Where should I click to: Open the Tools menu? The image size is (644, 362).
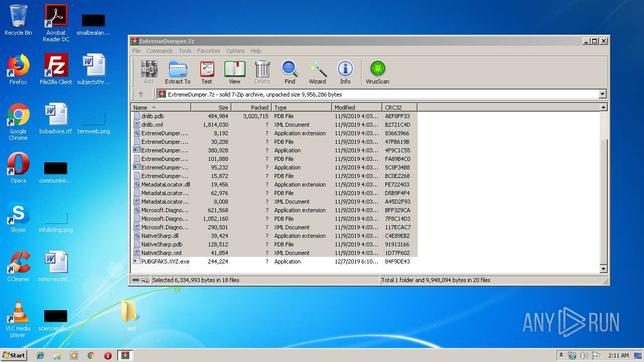(185, 51)
